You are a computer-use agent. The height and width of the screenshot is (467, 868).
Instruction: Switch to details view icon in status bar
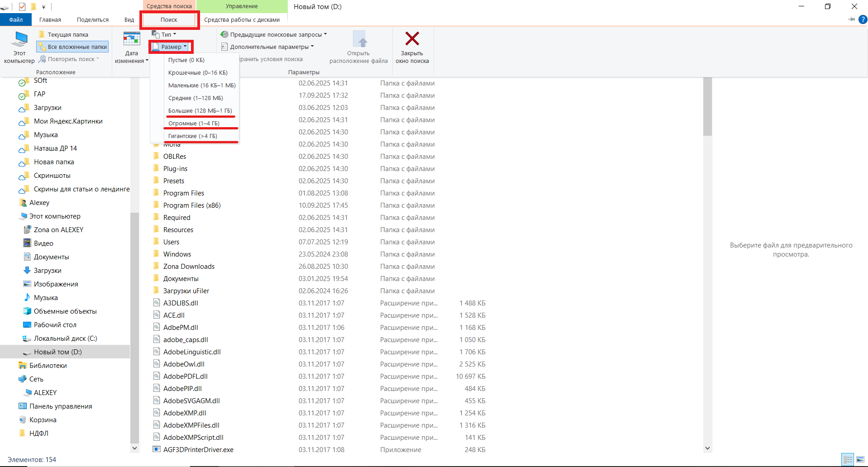point(848,459)
